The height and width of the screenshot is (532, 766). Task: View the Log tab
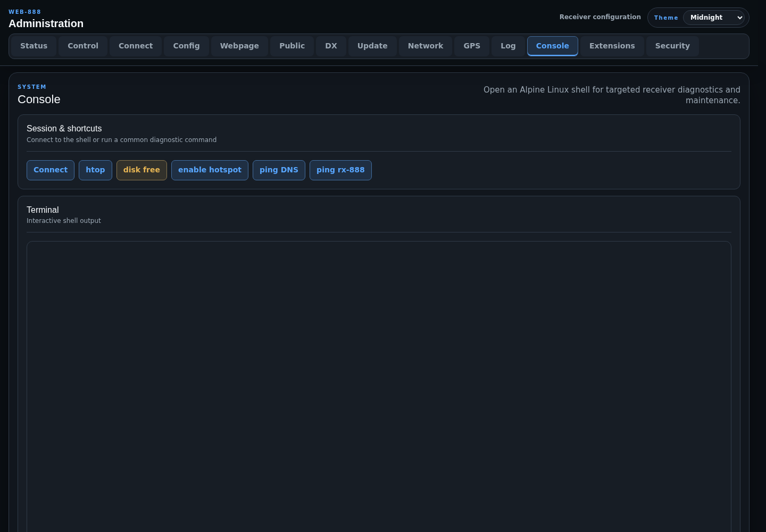[508, 46]
